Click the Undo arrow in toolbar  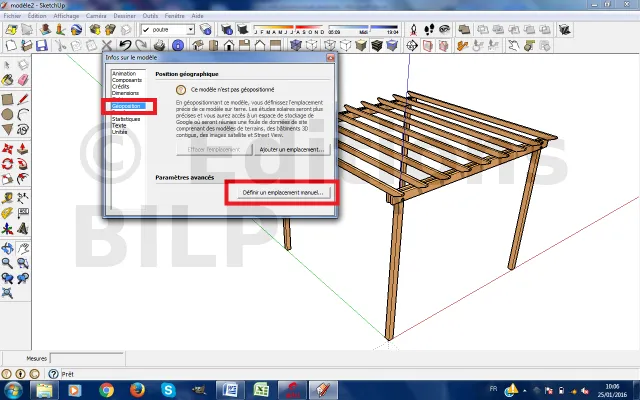[x=126, y=45]
